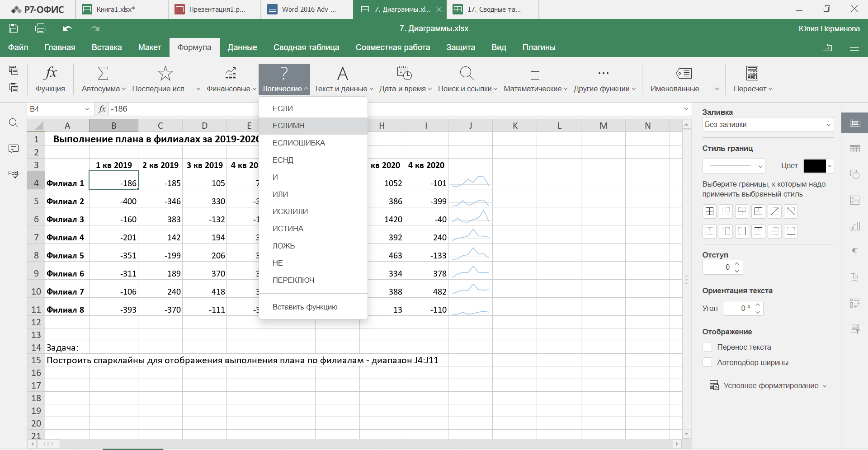Expand the Name Box dropdown
This screenshot has height=450, width=868.
87,109
